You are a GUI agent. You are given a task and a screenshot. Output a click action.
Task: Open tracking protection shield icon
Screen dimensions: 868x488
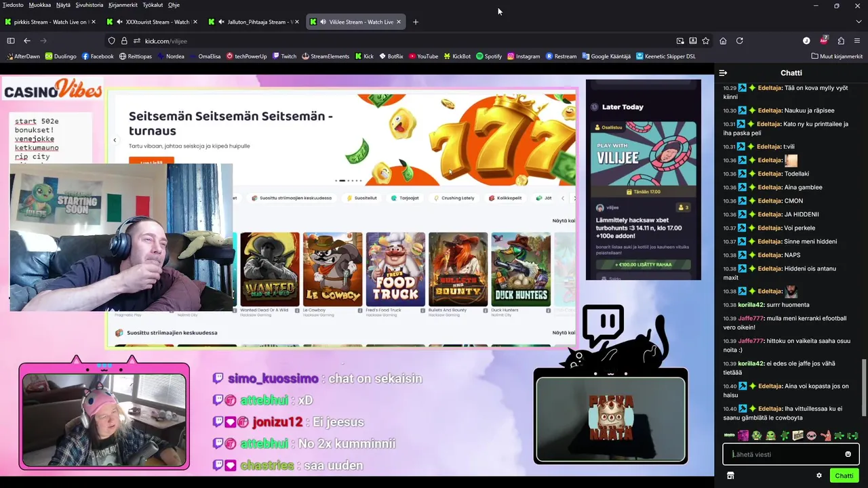112,41
